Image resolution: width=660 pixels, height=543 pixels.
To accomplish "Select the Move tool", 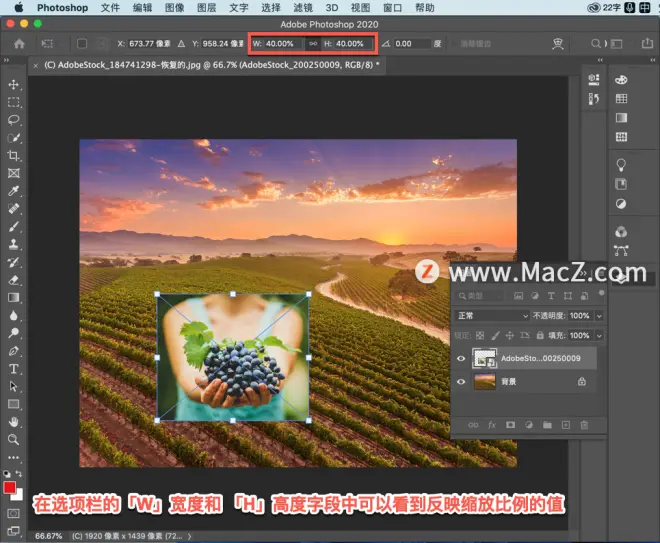I will click(x=13, y=84).
